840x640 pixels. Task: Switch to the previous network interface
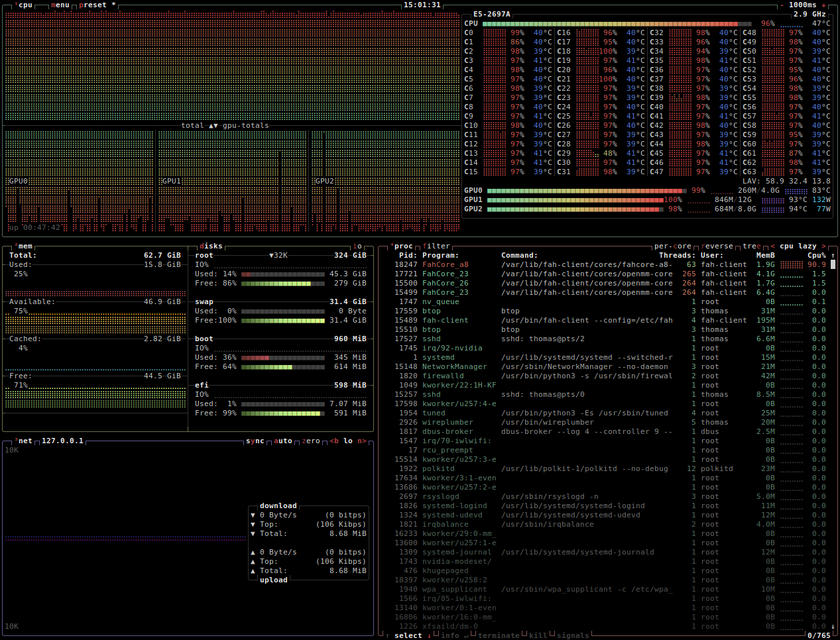click(334, 441)
